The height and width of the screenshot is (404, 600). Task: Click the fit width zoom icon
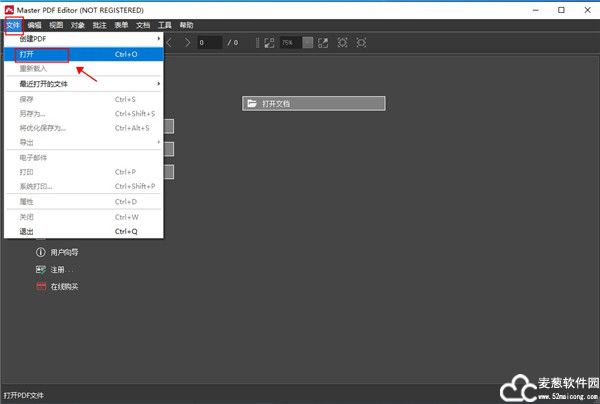point(343,43)
